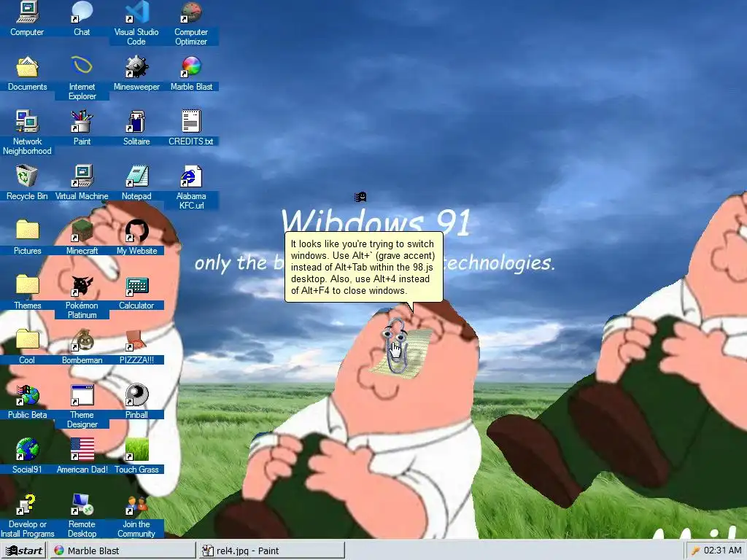747x560 pixels.
Task: Click Clippy's Alt+Tab tip speech balloon
Action: pyautogui.click(x=363, y=267)
